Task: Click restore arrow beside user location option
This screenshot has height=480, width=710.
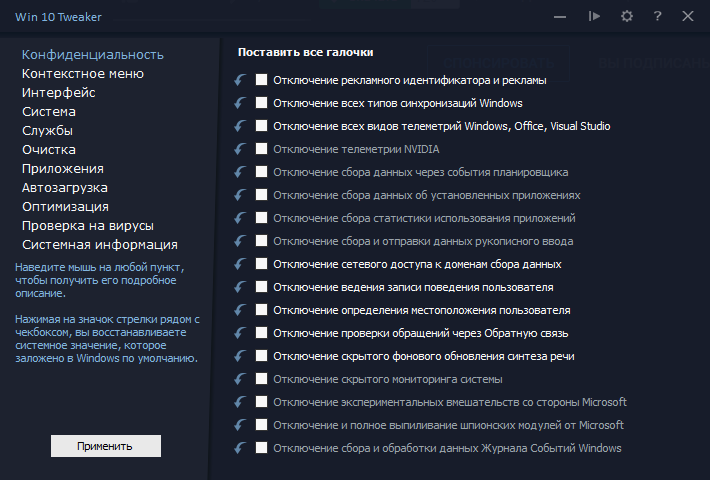Action: pyautogui.click(x=240, y=310)
